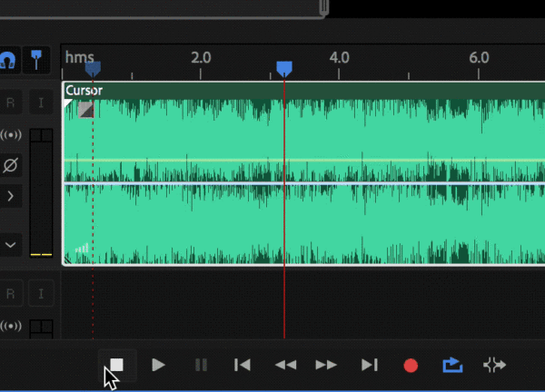Click the Fast Forward button

click(326, 365)
